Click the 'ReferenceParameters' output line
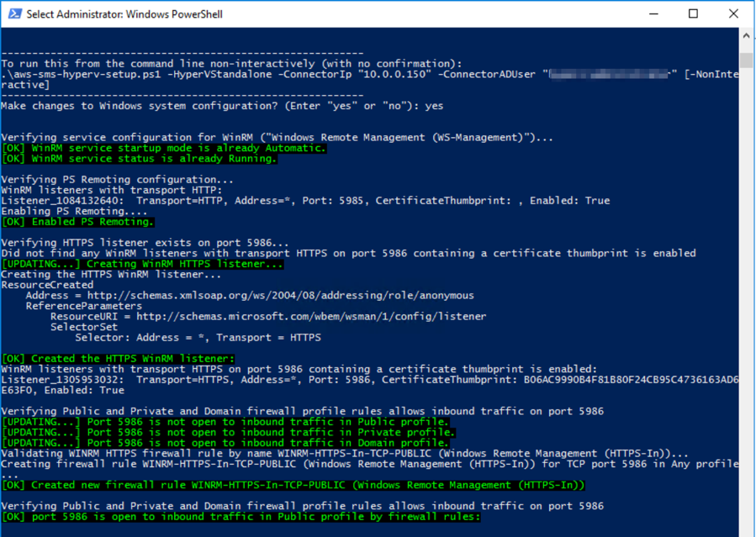 pyautogui.click(x=84, y=306)
